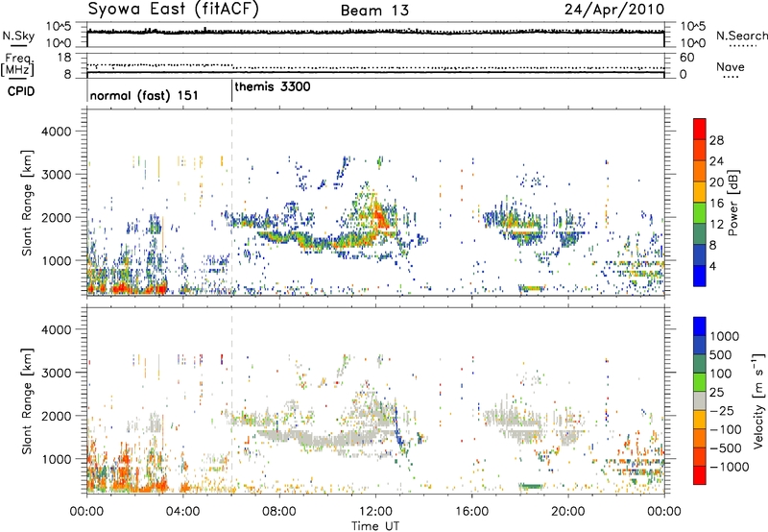Image resolution: width=768 pixels, height=532 pixels.
Task: Click the '04:00' time axis label
Action: [182, 511]
